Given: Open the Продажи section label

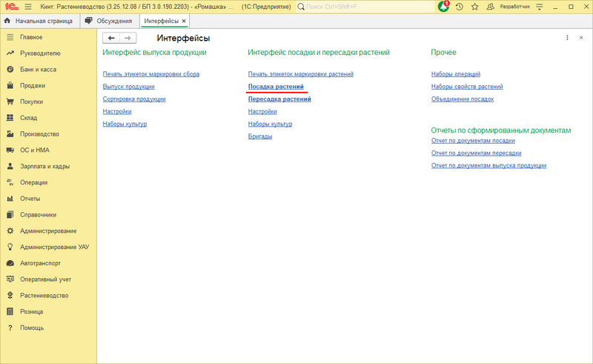Looking at the screenshot, I should tap(33, 85).
